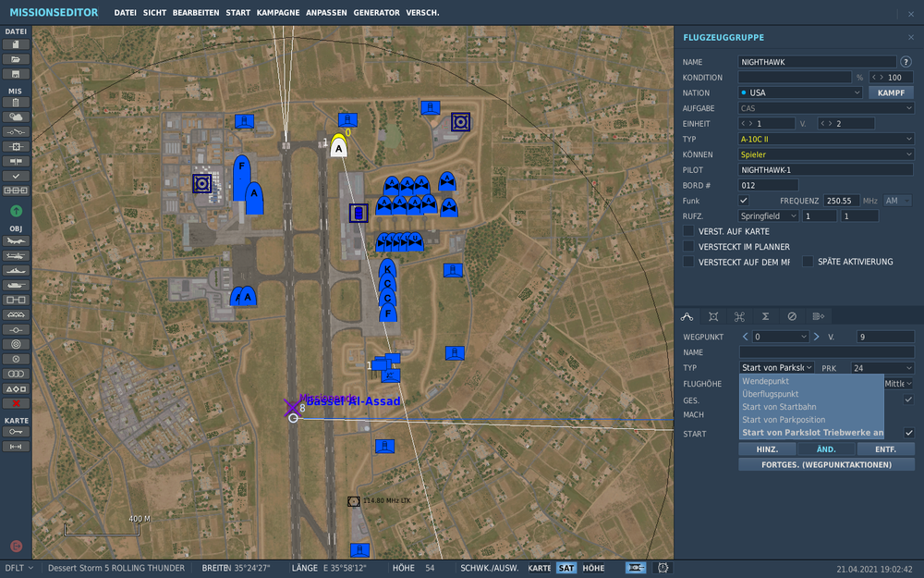The height and width of the screenshot is (578, 924).
Task: Open the WEGPUNKT number dropdown
Action: tap(781, 337)
